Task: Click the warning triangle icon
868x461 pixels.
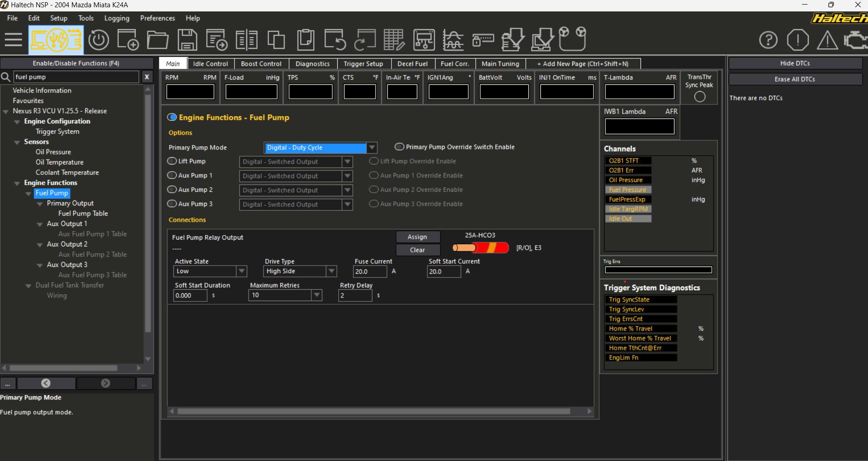Action: pos(827,40)
